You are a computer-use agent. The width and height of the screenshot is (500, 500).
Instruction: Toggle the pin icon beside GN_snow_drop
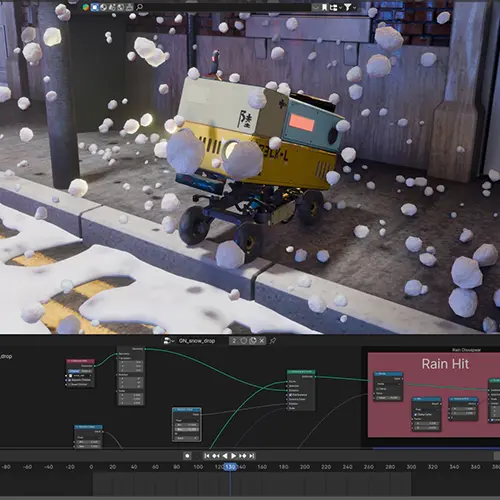click(x=273, y=341)
